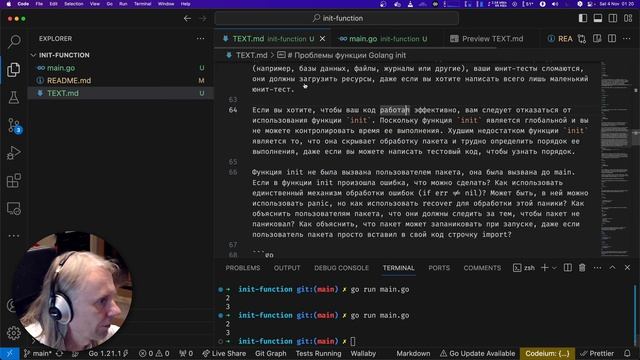Switch to COMMENTS panel tab
The height and width of the screenshot is (360, 640).
482,268
